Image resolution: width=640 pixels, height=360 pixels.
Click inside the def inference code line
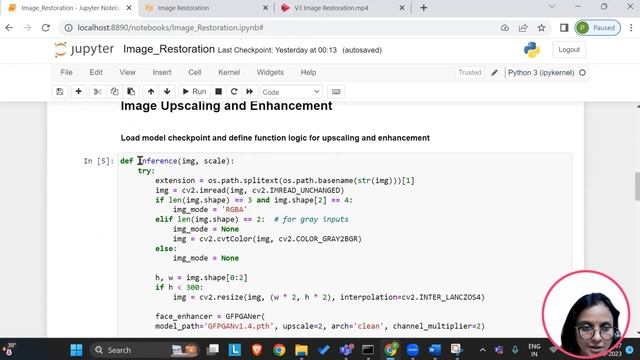(177, 161)
